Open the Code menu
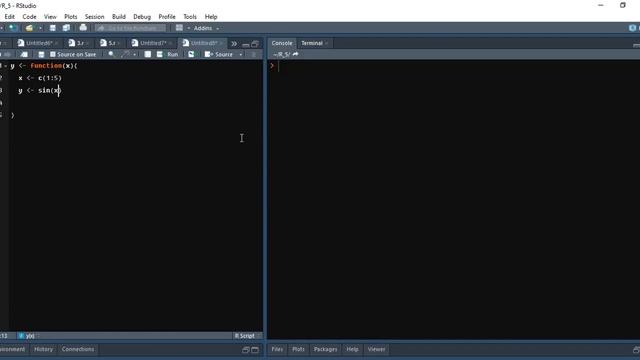Image resolution: width=640 pixels, height=360 pixels. coord(29,17)
